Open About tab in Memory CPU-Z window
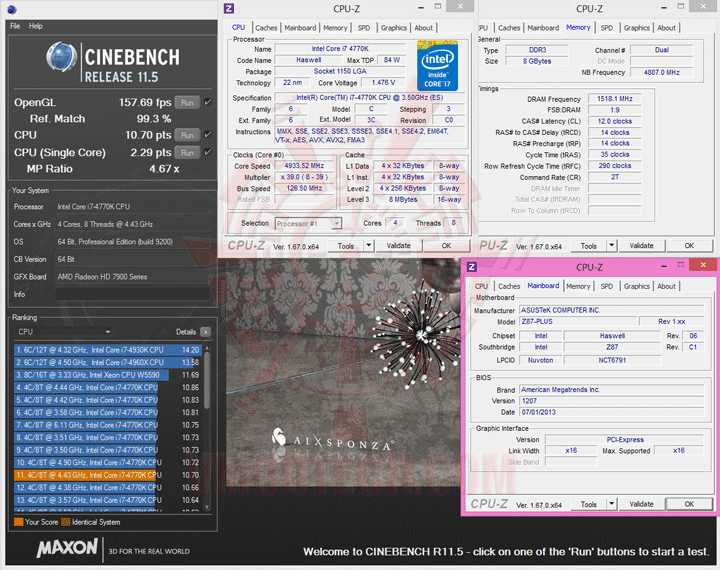The image size is (720, 570). (666, 28)
